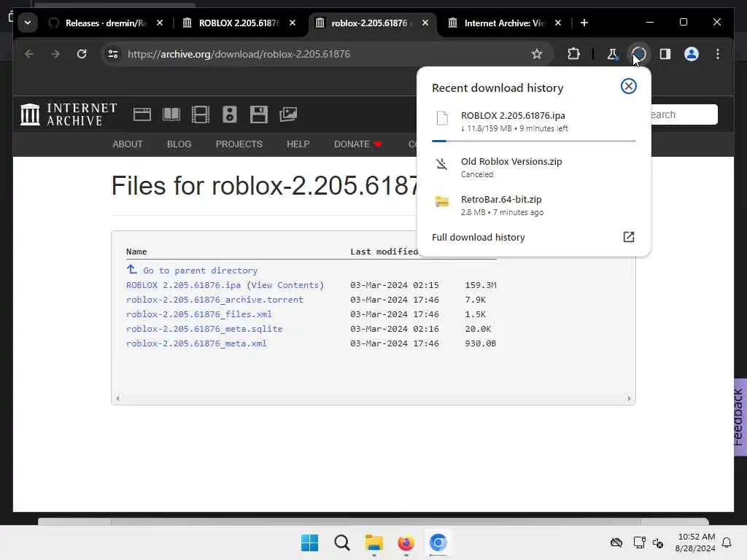Open Windows taskbar Search
The height and width of the screenshot is (560, 747).
coord(341,542)
